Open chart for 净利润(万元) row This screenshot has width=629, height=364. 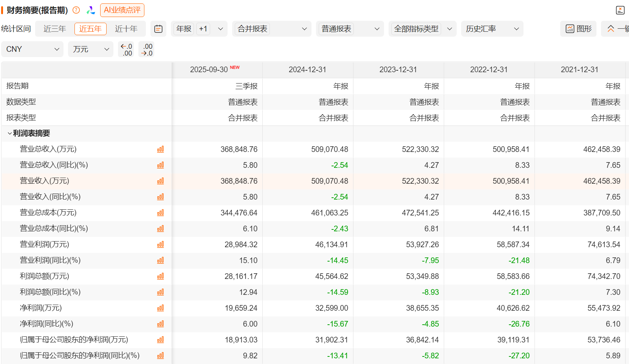click(x=160, y=308)
